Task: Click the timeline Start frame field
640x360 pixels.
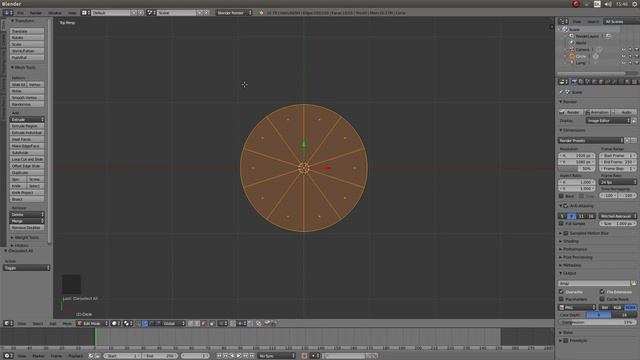Action: click(x=121, y=356)
